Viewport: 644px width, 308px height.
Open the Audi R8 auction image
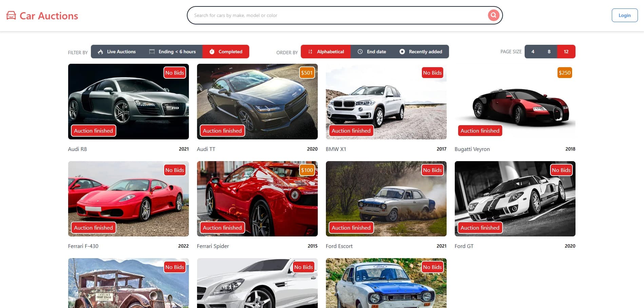pyautogui.click(x=129, y=101)
